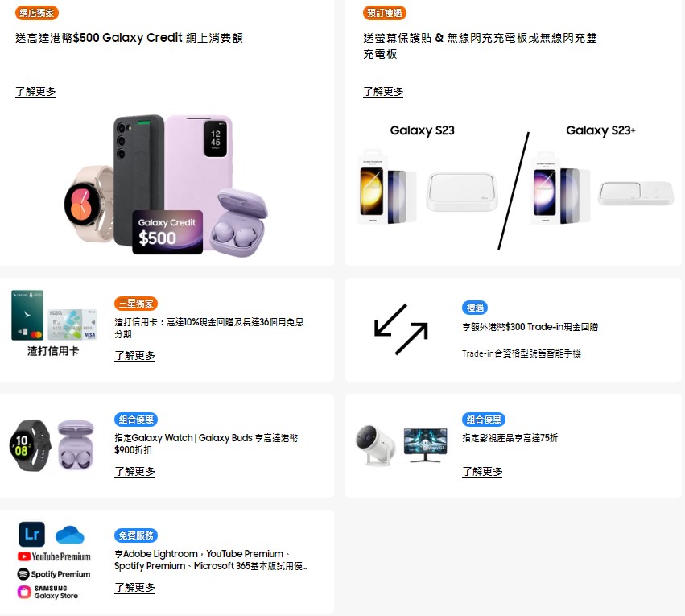This screenshot has width=685, height=616.
Task: Click the Adobe Lightroom icon
Action: [33, 533]
